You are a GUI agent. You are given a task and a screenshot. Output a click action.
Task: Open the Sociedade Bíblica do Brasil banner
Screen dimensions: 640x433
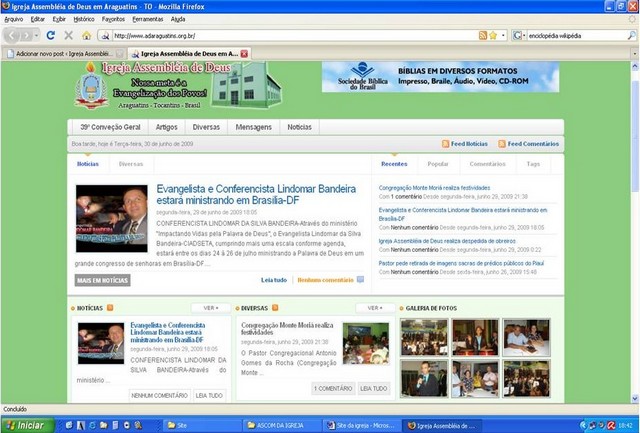pyautogui.click(x=440, y=77)
